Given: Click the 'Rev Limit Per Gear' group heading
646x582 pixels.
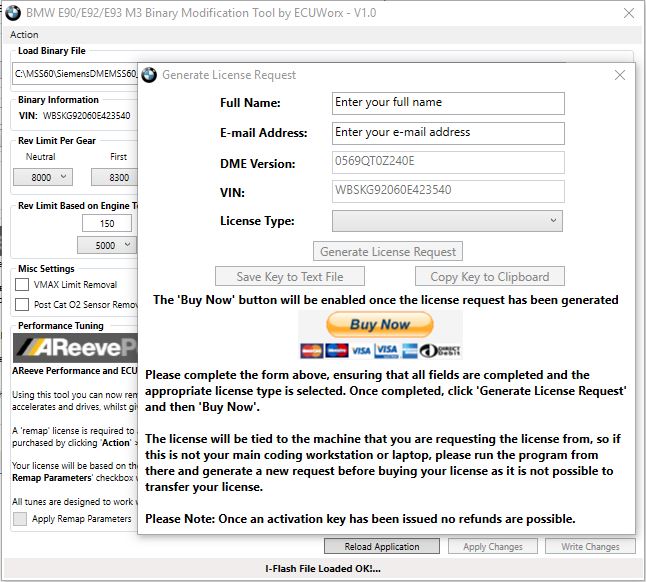Looking at the screenshot, I should (x=57, y=140).
